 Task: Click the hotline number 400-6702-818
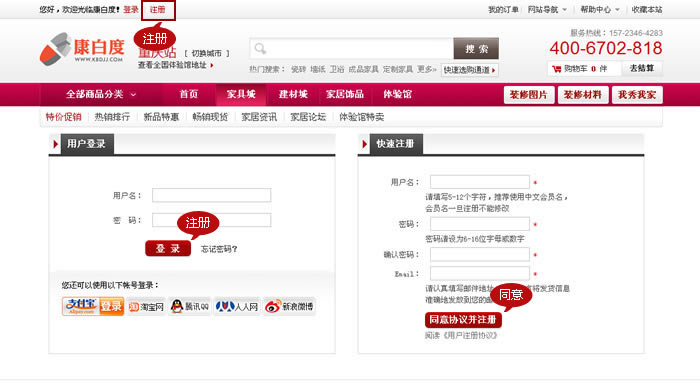pos(606,48)
